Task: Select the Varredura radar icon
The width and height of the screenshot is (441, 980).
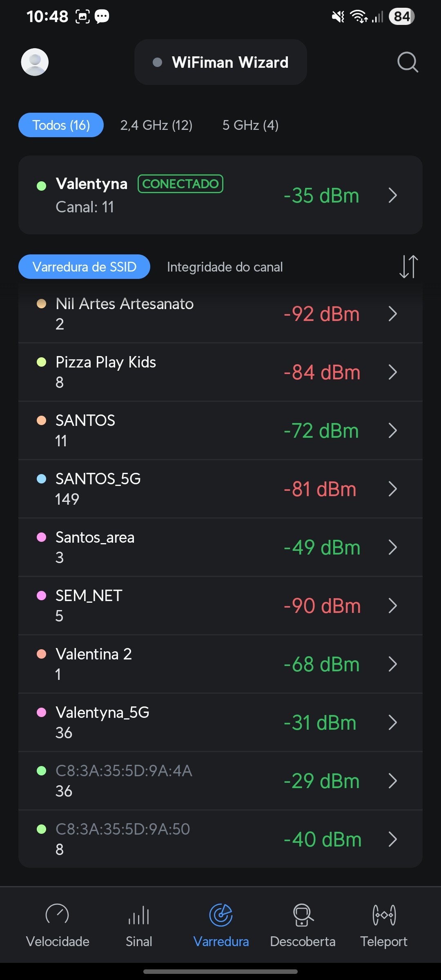Action: tap(221, 915)
